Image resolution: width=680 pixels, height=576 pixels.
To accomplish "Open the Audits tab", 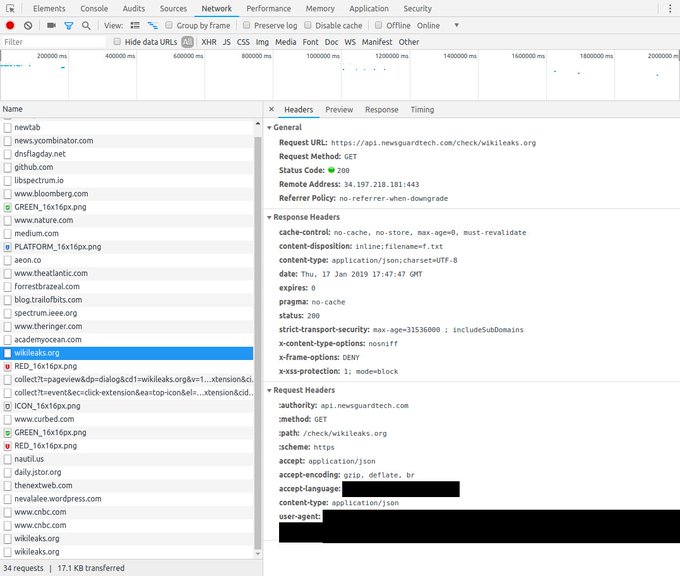I will pos(134,9).
